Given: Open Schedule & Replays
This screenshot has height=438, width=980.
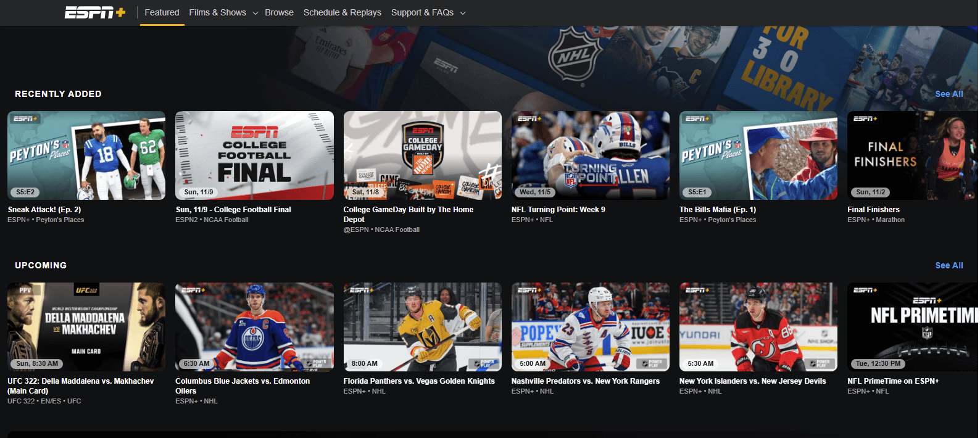Looking at the screenshot, I should pyautogui.click(x=342, y=12).
